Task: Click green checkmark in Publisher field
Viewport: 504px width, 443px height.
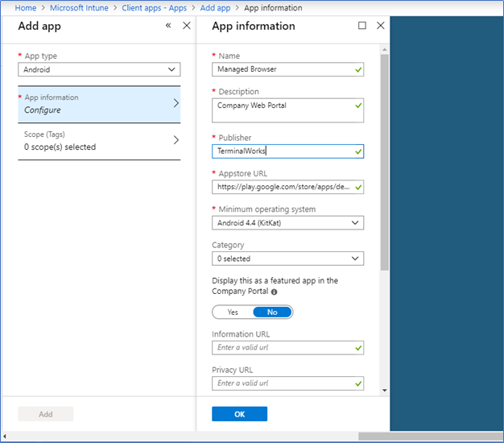Action: click(358, 151)
